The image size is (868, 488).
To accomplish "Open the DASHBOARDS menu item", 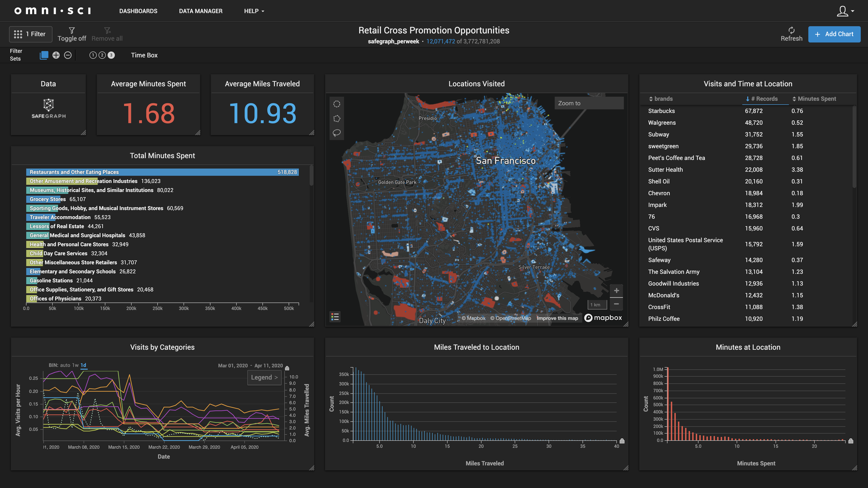I will point(138,11).
